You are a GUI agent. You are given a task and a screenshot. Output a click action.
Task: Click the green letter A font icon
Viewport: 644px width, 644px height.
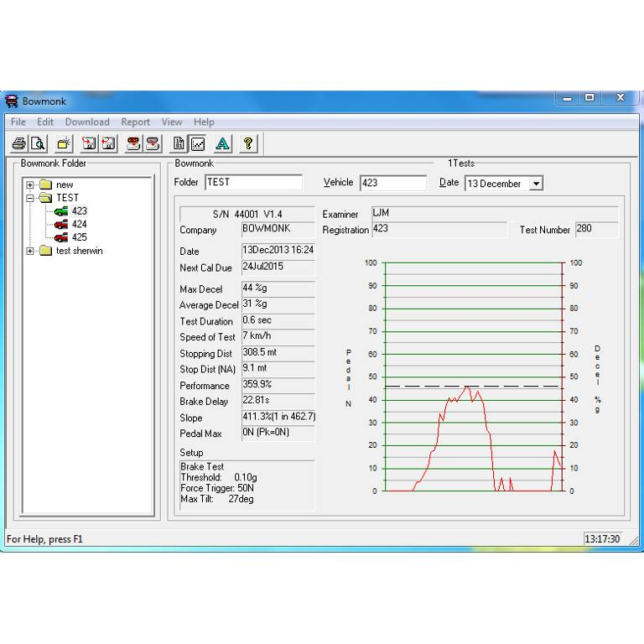click(222, 143)
